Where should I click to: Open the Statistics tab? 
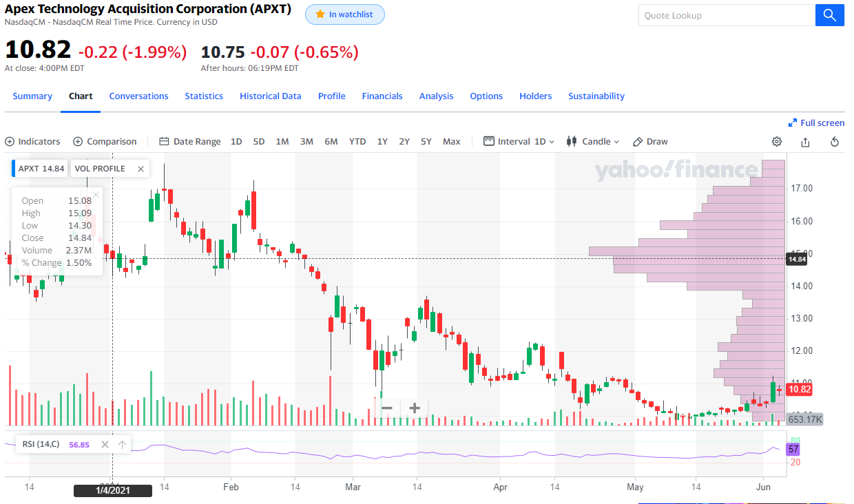tap(204, 96)
